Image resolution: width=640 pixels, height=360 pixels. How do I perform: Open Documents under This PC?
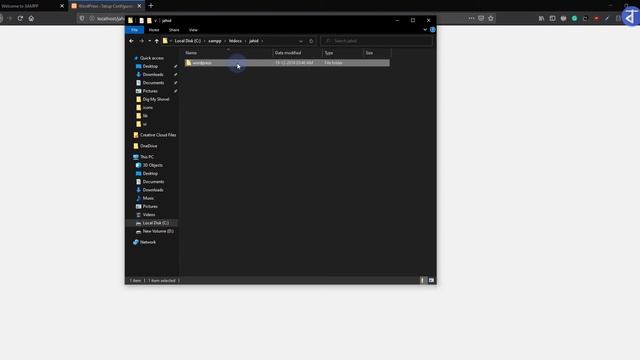coord(153,182)
